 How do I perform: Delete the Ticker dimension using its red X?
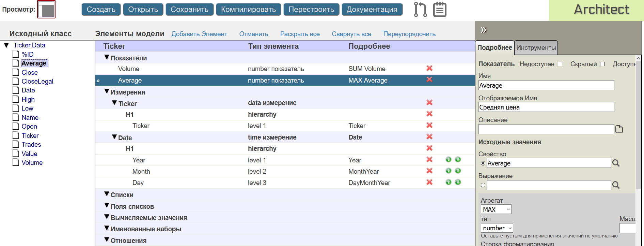[429, 102]
